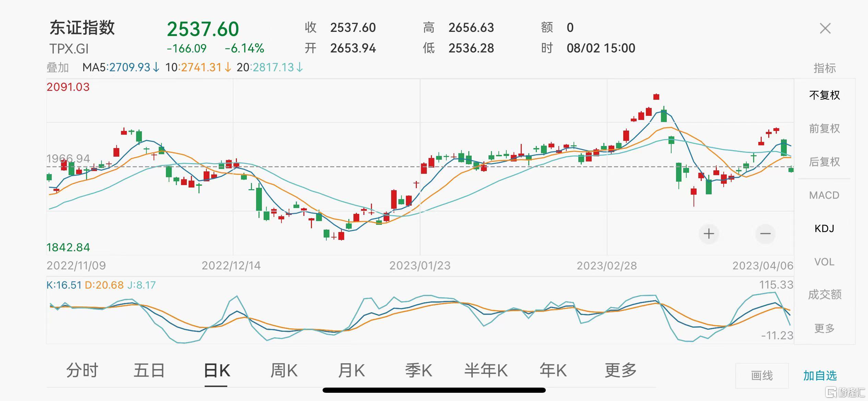Screen dimensions: 868x401
Task: Click the chart top price label 2091.03
Action: click(68, 87)
